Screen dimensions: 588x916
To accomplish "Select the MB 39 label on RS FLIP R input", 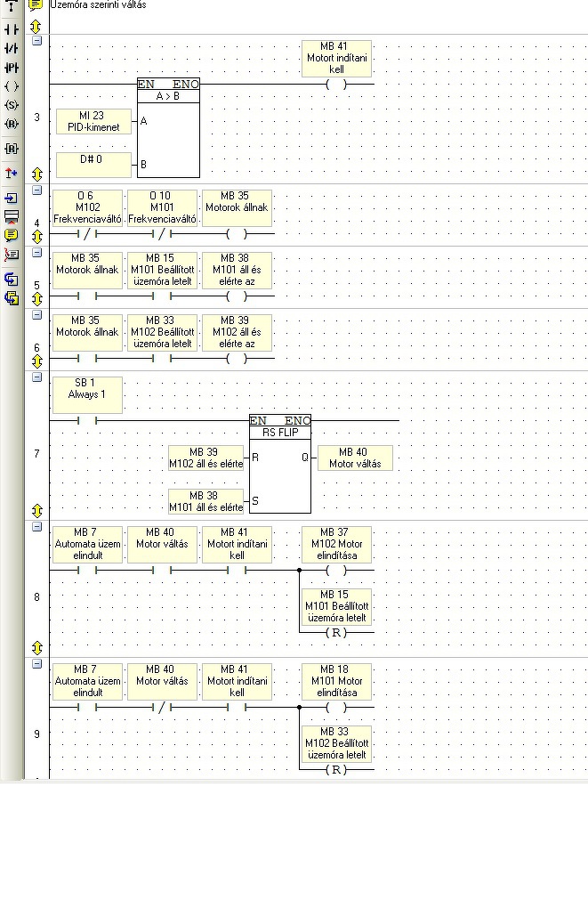I will pos(205,458).
